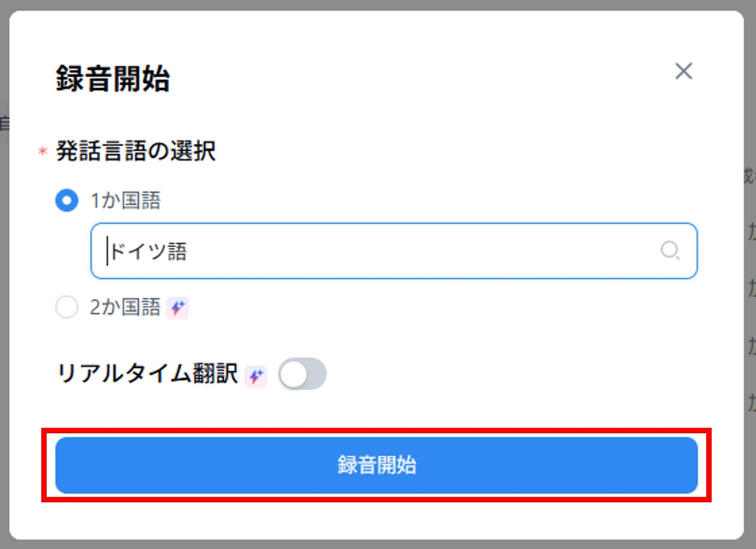Start recording with the blue 録音開始 button
756x549 pixels.
pyautogui.click(x=377, y=465)
